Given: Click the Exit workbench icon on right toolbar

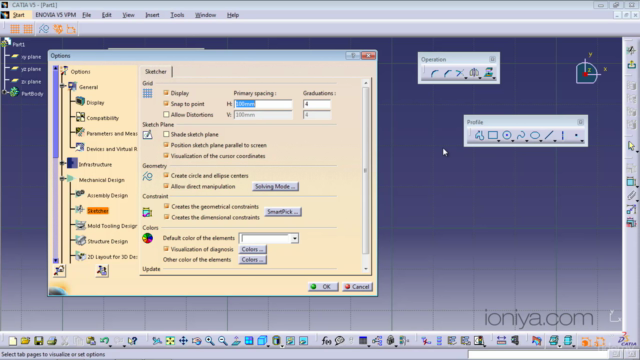Looking at the screenshot, I should click(x=631, y=64).
